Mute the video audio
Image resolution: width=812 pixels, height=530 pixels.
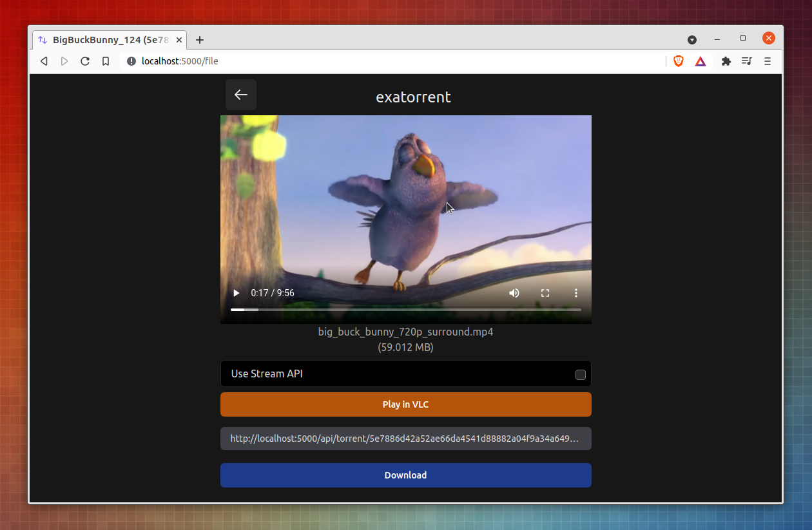[514, 293]
